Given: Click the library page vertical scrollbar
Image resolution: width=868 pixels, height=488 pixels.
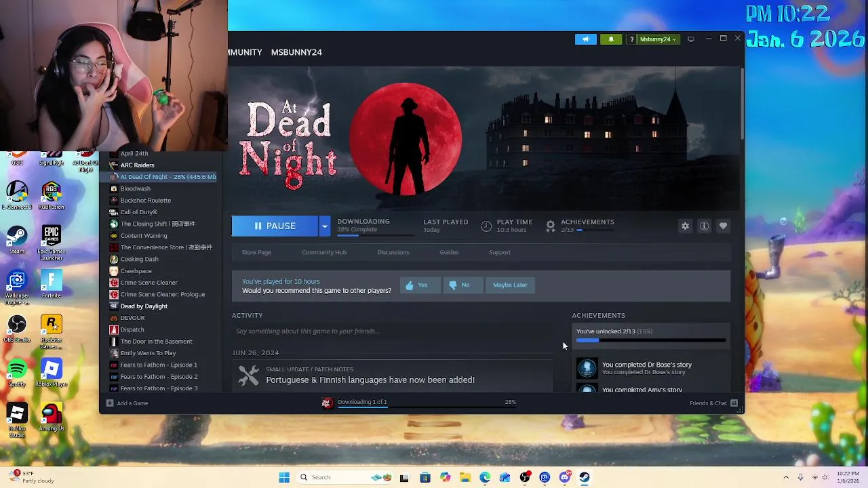Looking at the screenshot, I should coord(743,103).
